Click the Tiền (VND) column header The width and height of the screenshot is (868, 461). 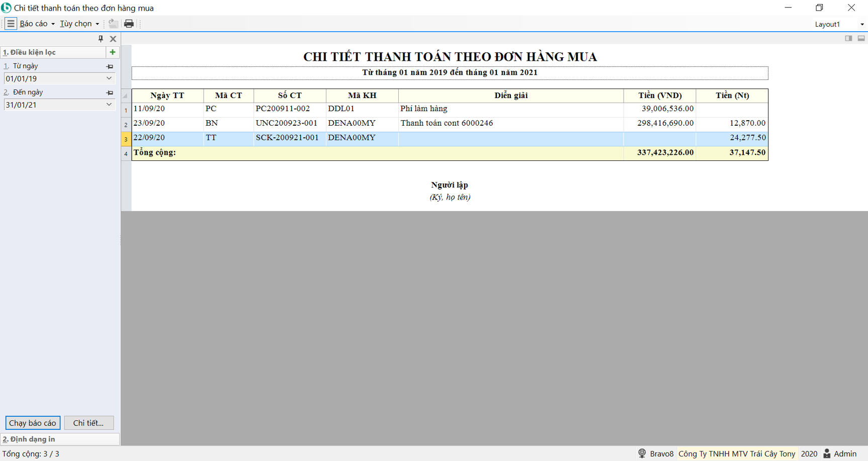click(660, 96)
